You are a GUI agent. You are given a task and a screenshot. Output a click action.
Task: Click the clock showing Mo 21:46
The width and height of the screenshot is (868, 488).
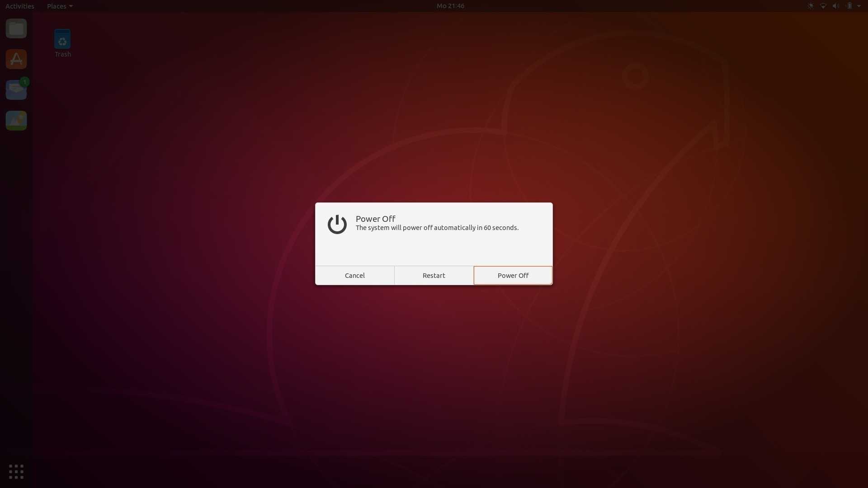pyautogui.click(x=450, y=6)
